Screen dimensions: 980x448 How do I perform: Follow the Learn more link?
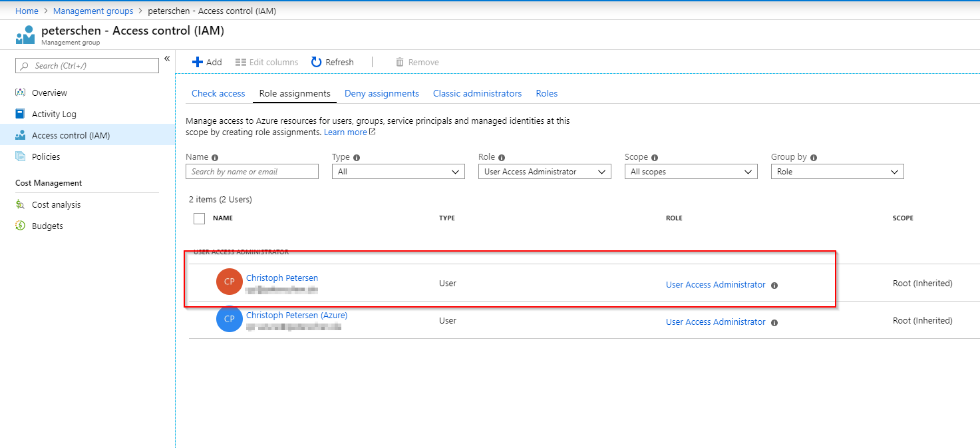coord(345,132)
